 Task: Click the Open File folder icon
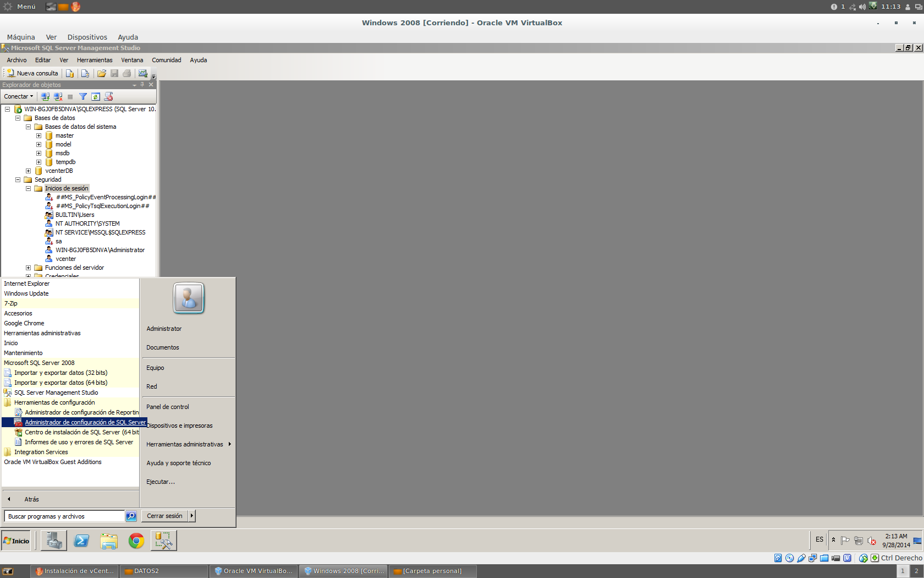pyautogui.click(x=102, y=73)
